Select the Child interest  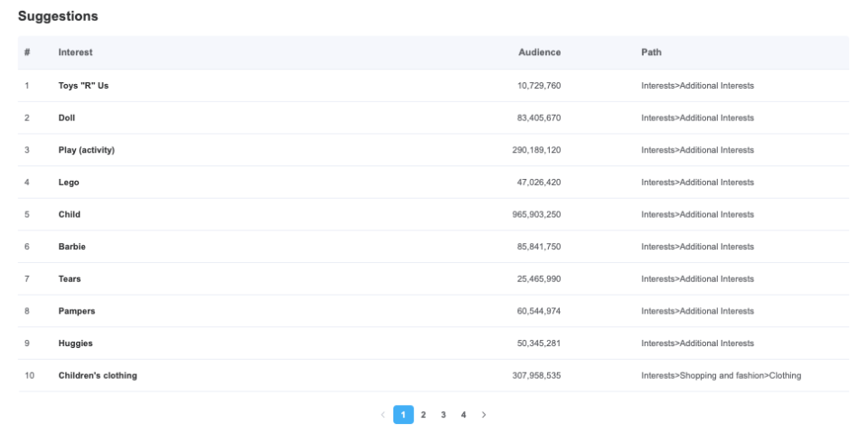click(x=70, y=214)
